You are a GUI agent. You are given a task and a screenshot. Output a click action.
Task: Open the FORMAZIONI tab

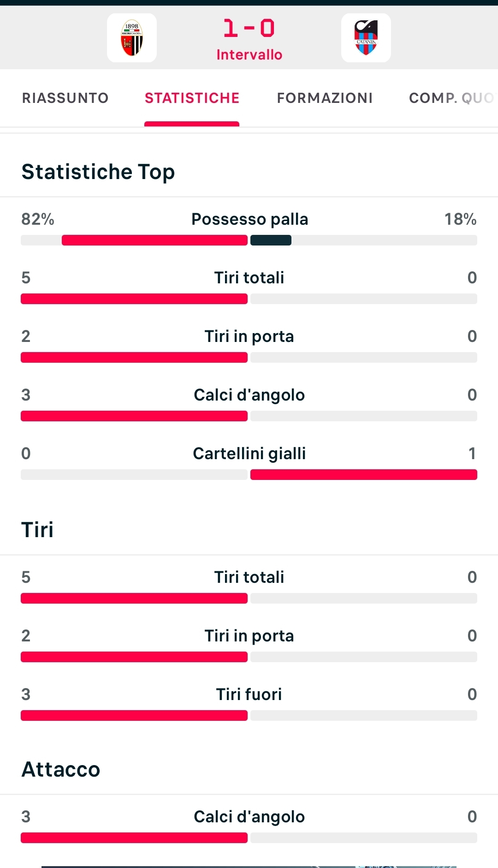pos(325,98)
